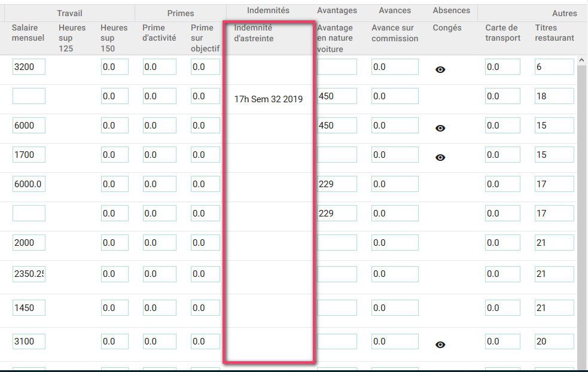Click the Titres restaurant field showing 18
Image resolution: width=588 pixels, height=372 pixels.
(x=554, y=96)
